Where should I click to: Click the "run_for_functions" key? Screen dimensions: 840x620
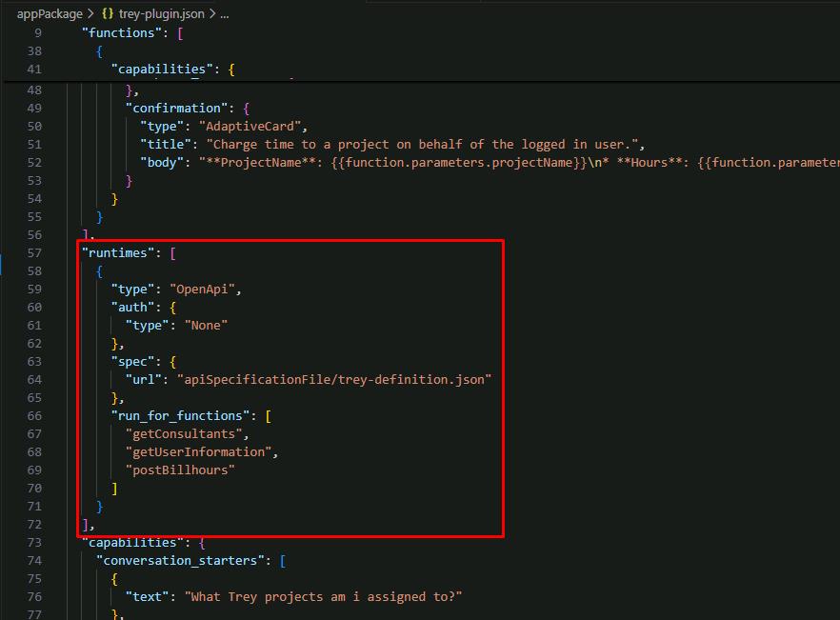point(180,416)
